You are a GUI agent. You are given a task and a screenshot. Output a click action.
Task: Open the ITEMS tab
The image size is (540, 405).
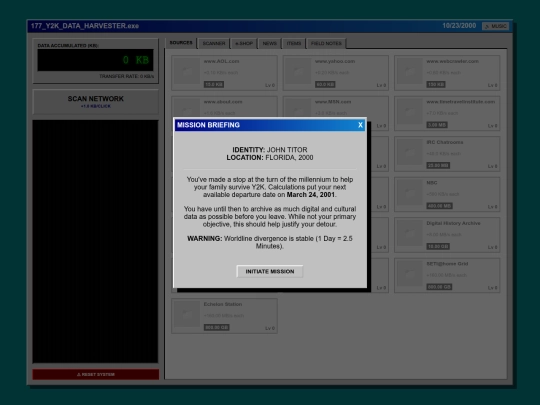(294, 43)
